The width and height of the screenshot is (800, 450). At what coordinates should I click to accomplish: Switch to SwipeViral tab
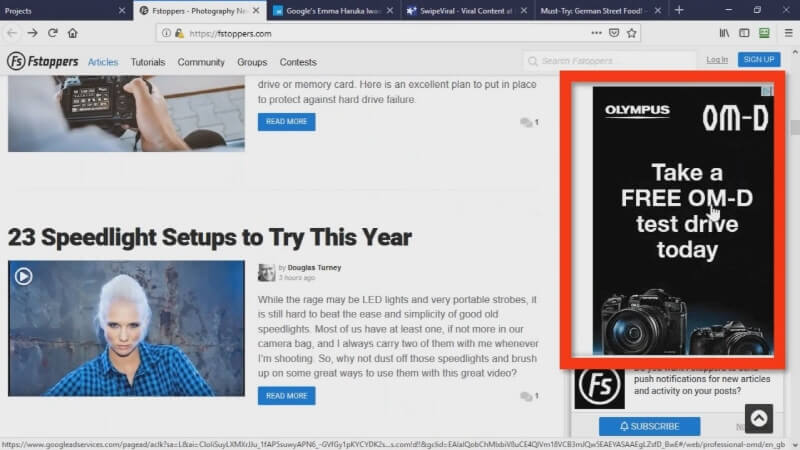pyautogui.click(x=468, y=10)
